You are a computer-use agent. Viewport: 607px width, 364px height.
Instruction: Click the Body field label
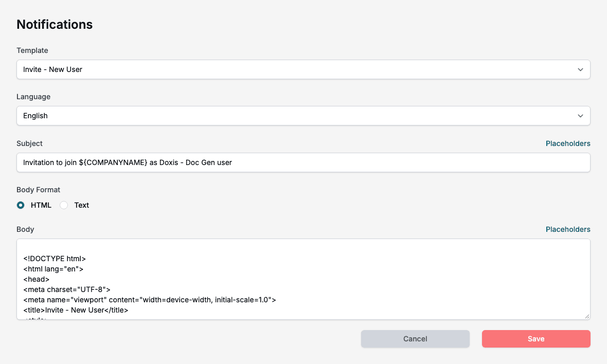coord(25,229)
